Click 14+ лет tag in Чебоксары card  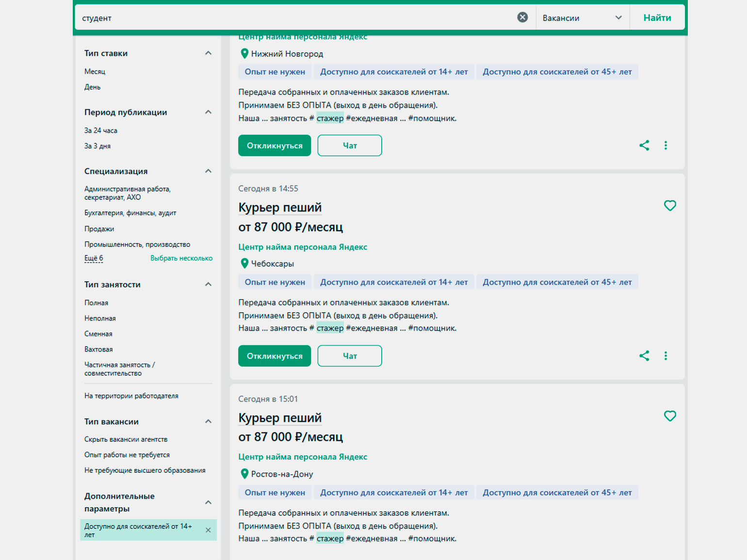(x=394, y=282)
